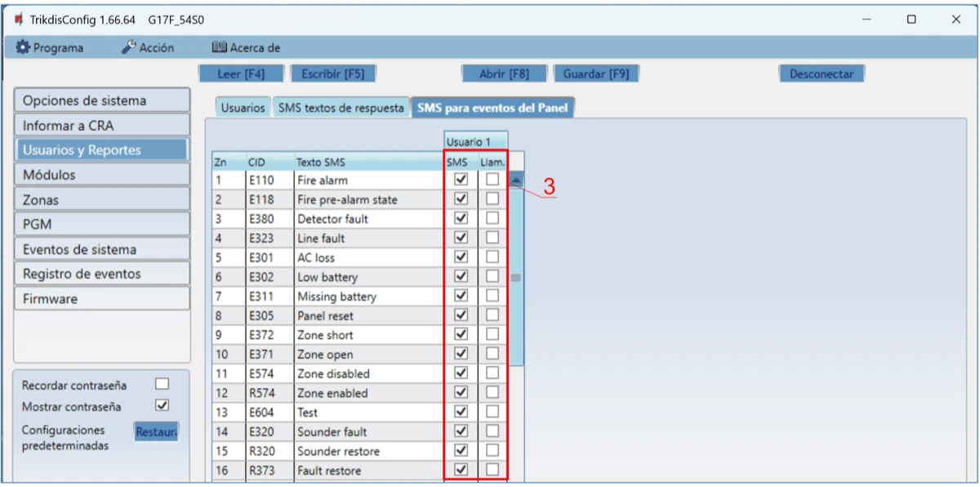Click the Desconectar button
Viewport: 980px width, 487px height.
point(821,74)
